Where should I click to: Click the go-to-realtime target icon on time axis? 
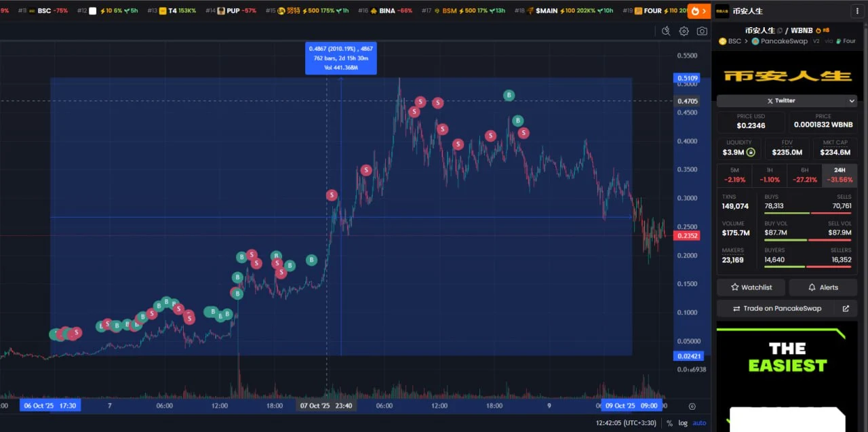point(692,406)
